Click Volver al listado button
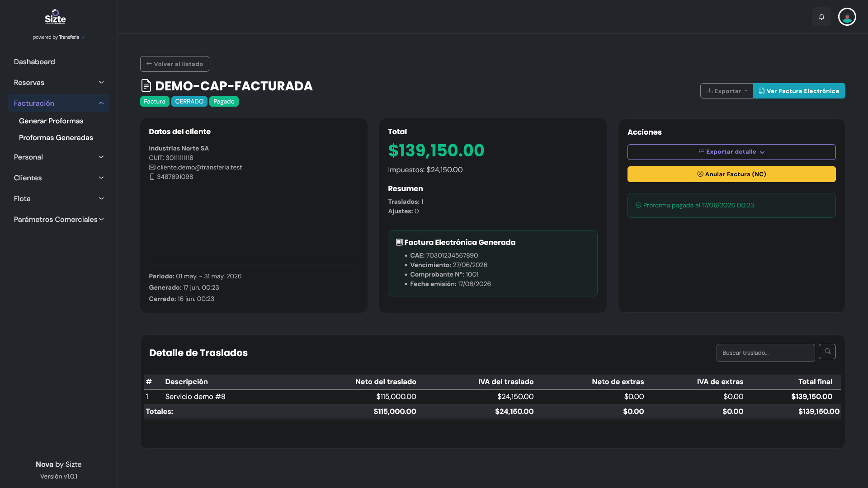Screen dimensions: 868x488 point(175,64)
